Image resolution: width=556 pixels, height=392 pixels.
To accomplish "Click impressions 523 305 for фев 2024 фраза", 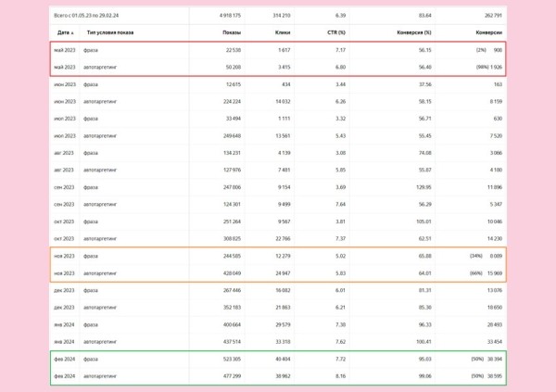I will [232, 360].
